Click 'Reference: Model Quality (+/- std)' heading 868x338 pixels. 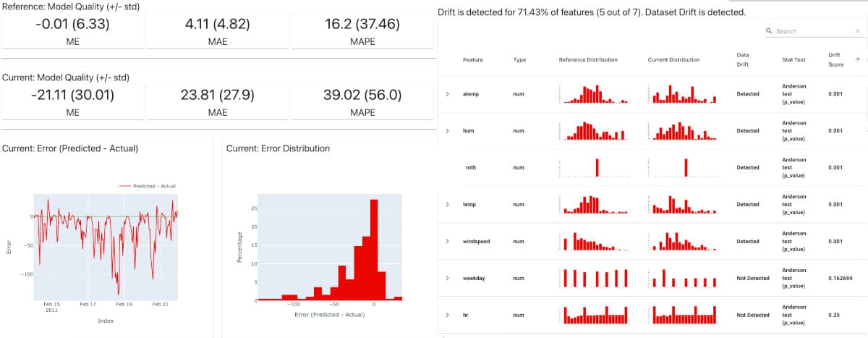71,7
